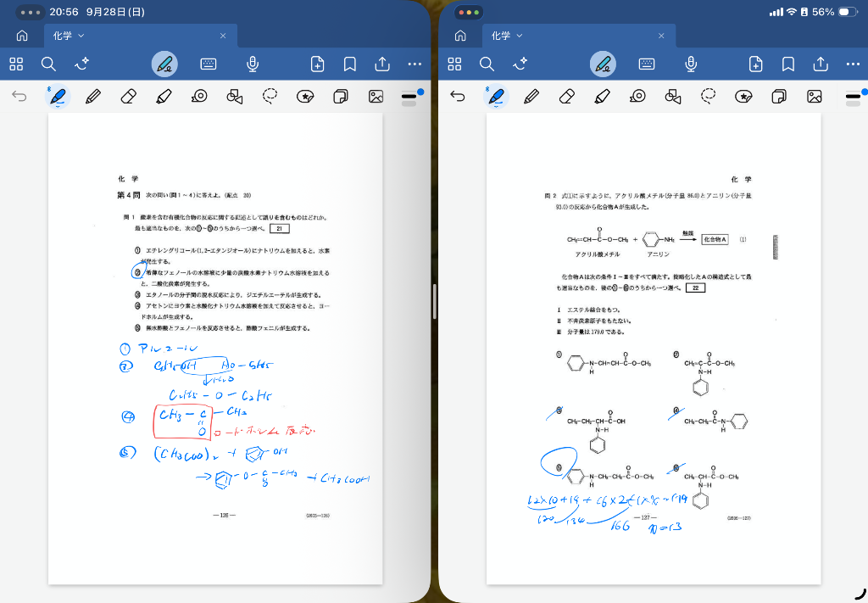
Task: Select the highlighter tool in right window
Action: click(602, 97)
